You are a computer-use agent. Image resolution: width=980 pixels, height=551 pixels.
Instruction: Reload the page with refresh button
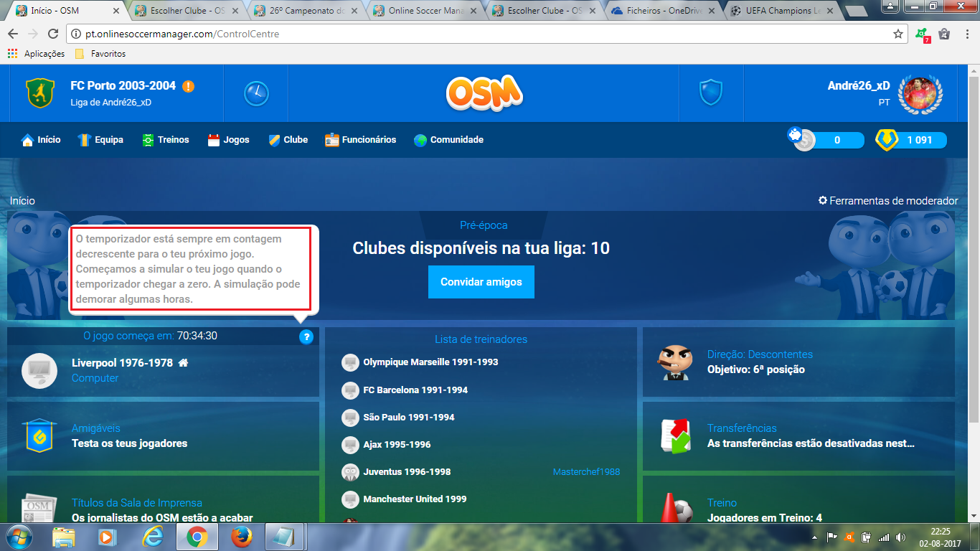tap(52, 34)
